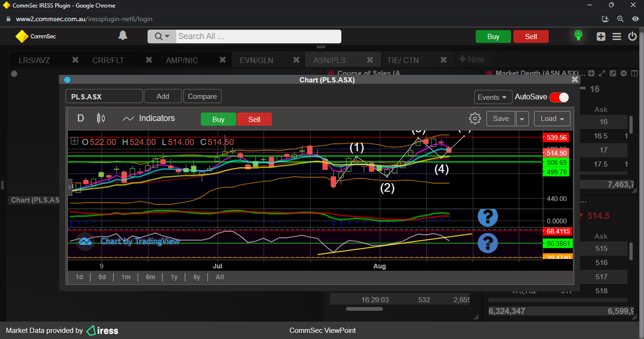
Task: Click the green lightbulb ideas icon
Action: pos(578,36)
